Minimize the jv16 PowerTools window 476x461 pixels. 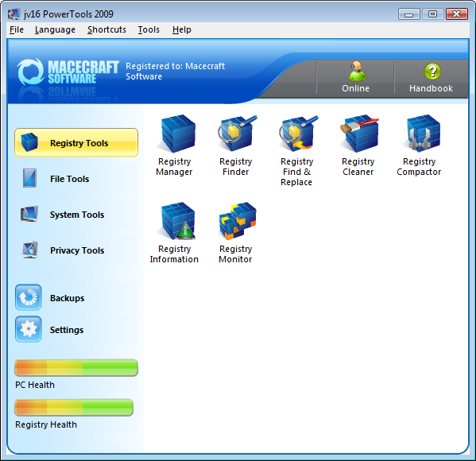tap(409, 14)
